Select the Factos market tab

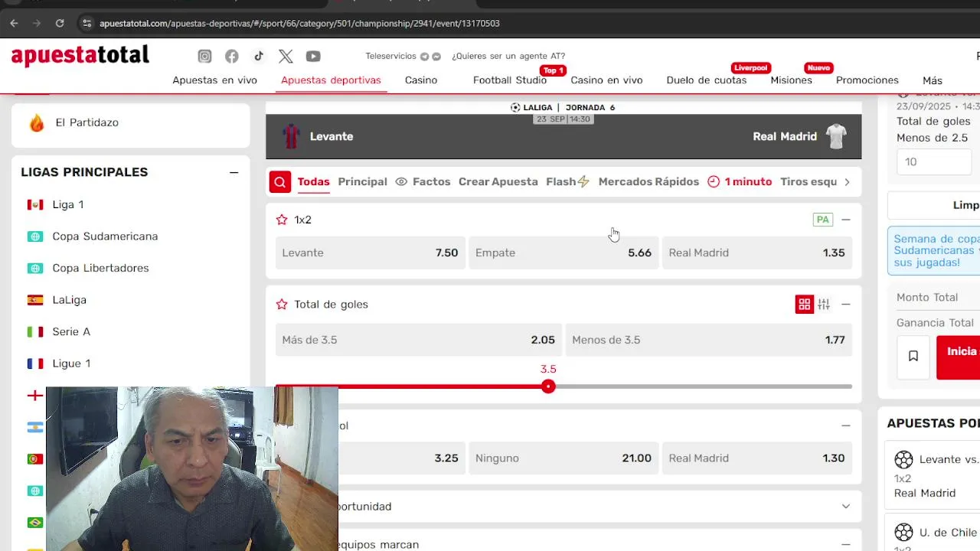click(x=423, y=182)
